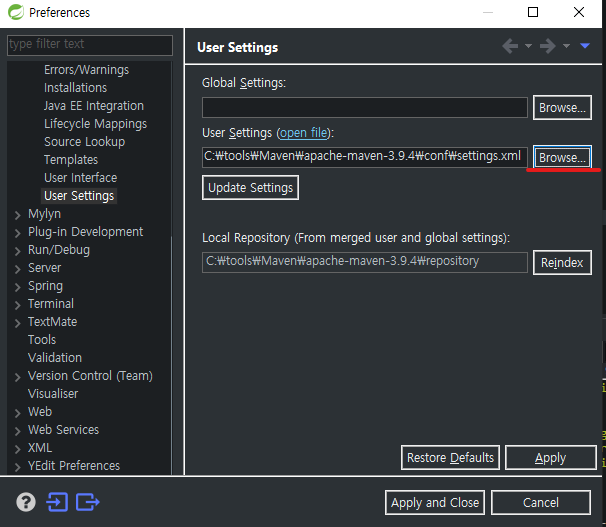Click Restore Defaults button
The image size is (606, 527).
(450, 457)
